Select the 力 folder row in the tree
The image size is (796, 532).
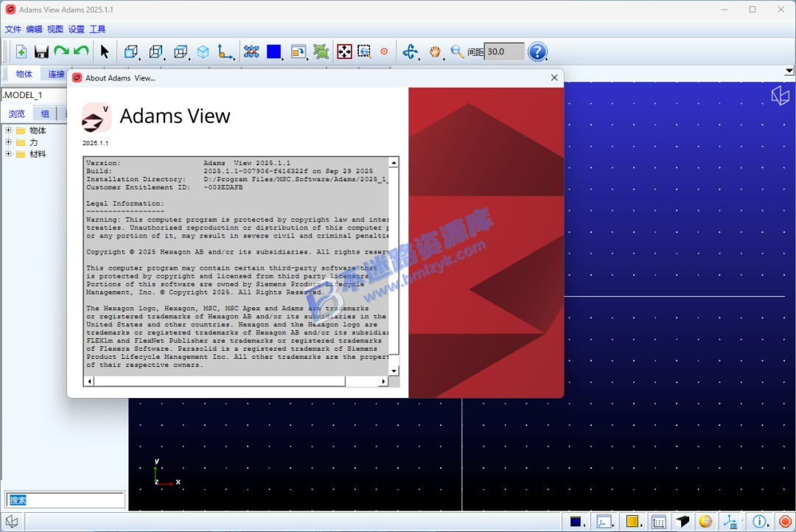[x=27, y=142]
